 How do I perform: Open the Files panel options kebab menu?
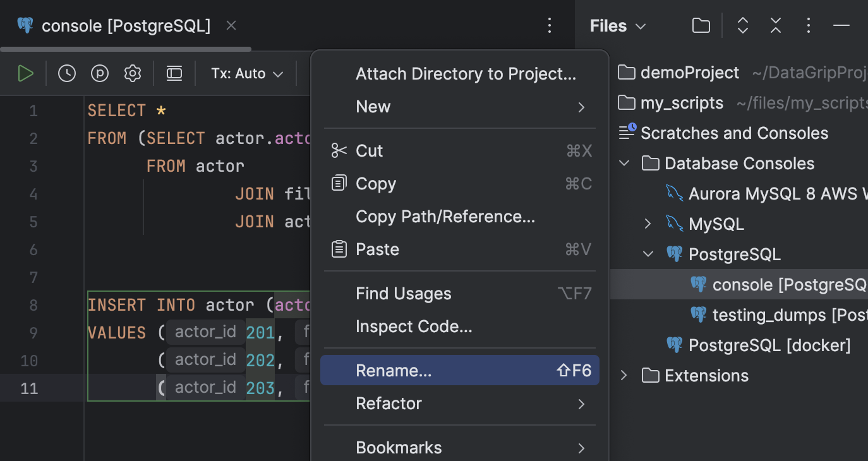coord(808,25)
